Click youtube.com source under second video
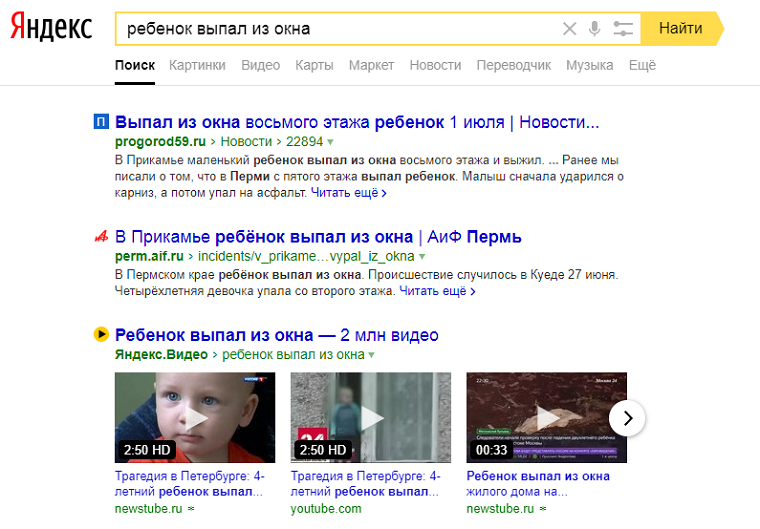This screenshot has width=760, height=529. pyautogui.click(x=326, y=509)
